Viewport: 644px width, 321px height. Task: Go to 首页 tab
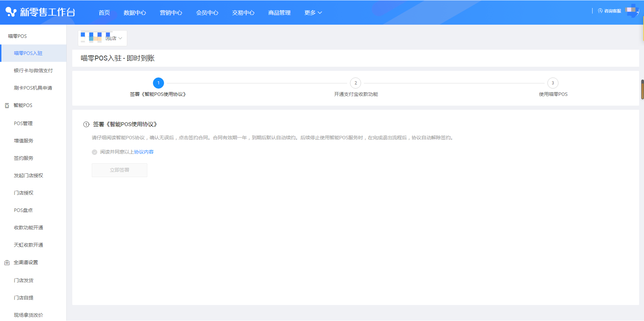point(104,13)
